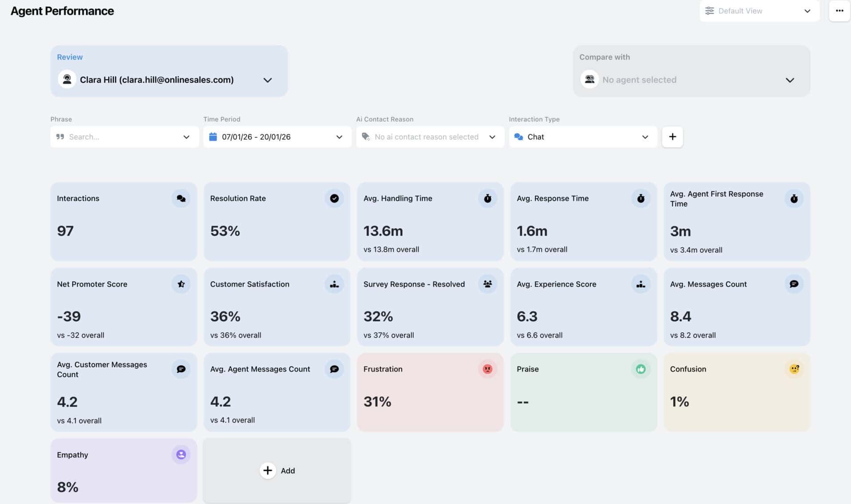This screenshot has height=504, width=851.
Task: Click the plus button to add a filter
Action: [x=672, y=137]
